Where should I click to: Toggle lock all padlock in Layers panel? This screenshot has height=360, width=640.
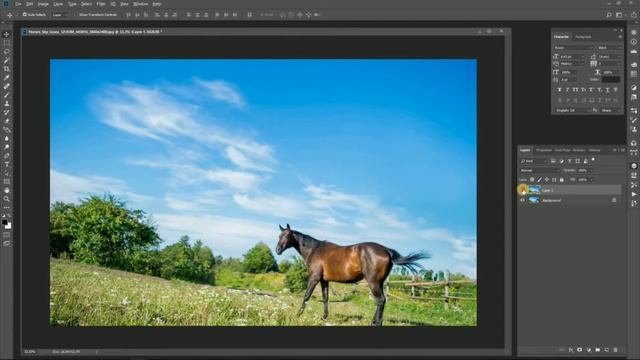coord(562,180)
